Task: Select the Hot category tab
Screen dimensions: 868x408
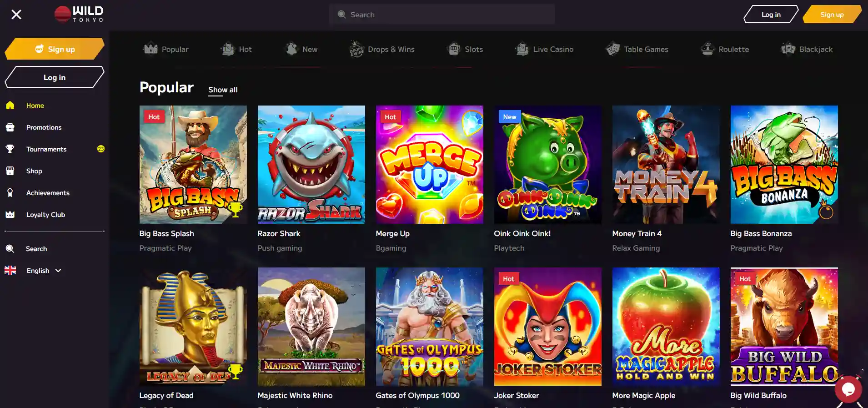Action: 236,49
